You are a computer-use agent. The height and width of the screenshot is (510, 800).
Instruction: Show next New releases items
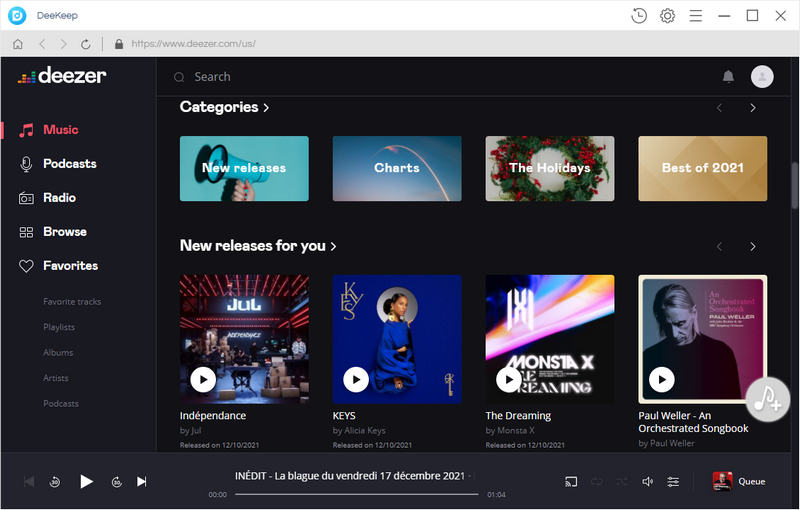pyautogui.click(x=753, y=247)
